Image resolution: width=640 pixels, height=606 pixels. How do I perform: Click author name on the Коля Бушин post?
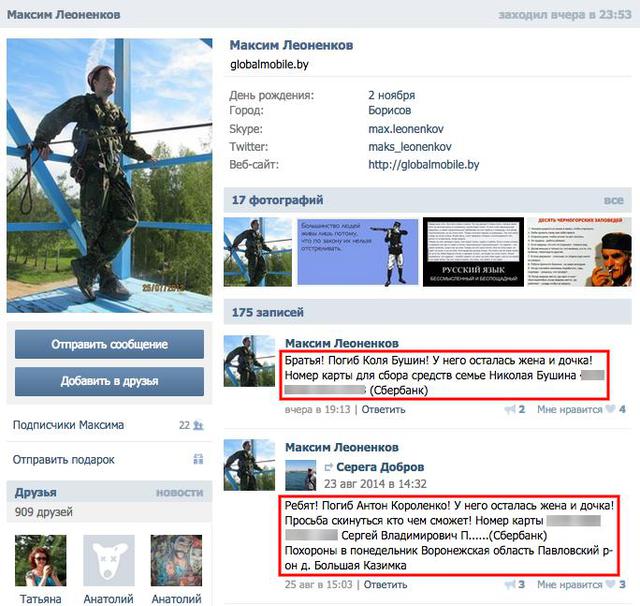pos(342,343)
